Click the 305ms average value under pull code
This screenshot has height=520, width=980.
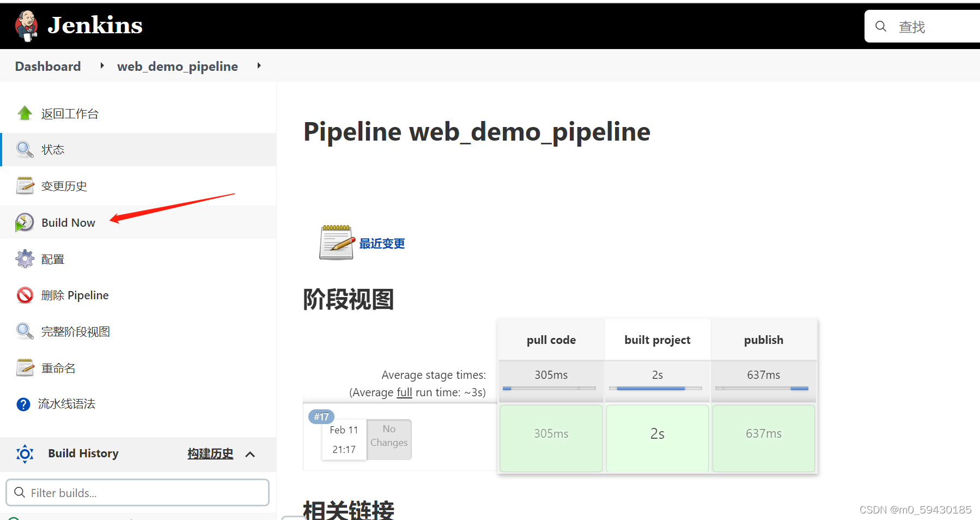point(551,375)
